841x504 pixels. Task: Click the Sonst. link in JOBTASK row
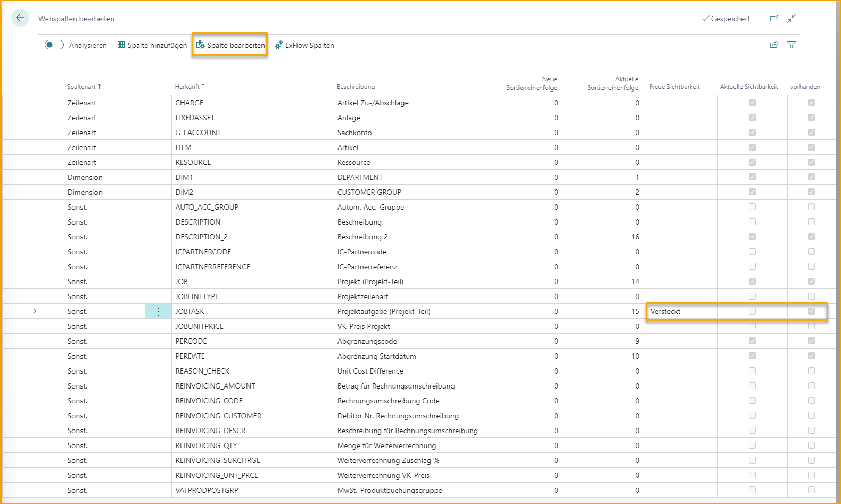[x=77, y=311]
